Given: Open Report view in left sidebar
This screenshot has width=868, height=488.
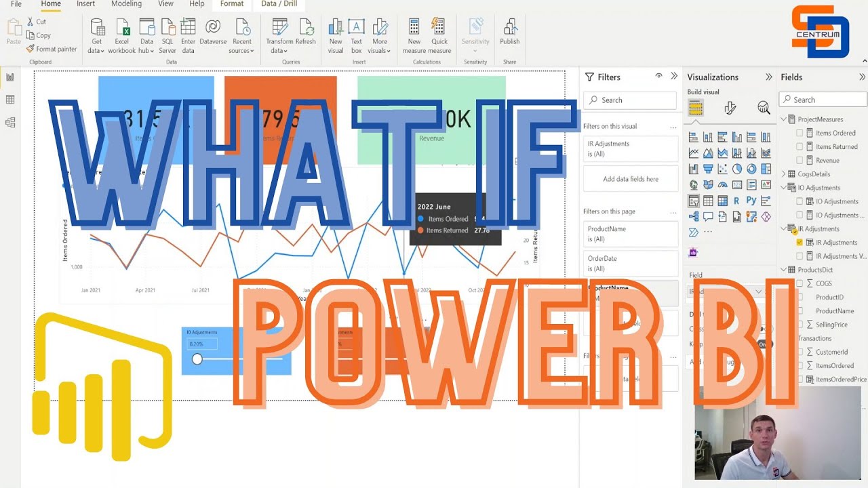Looking at the screenshot, I should click(10, 77).
